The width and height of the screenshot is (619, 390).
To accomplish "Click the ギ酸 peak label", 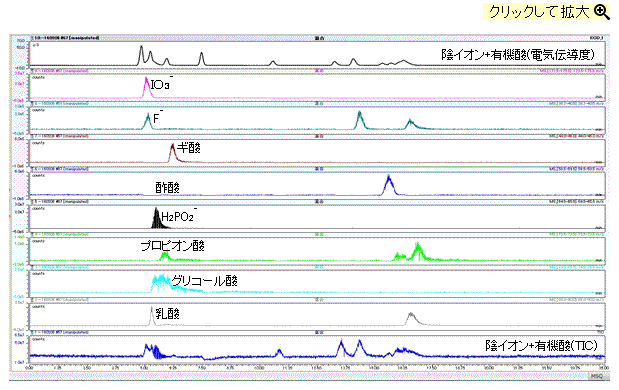I will 189,148.
